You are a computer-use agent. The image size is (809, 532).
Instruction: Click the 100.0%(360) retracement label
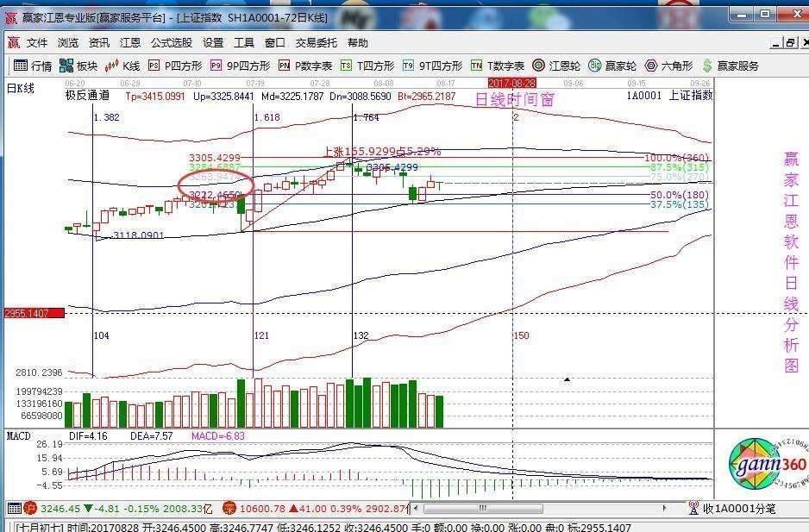click(x=676, y=158)
